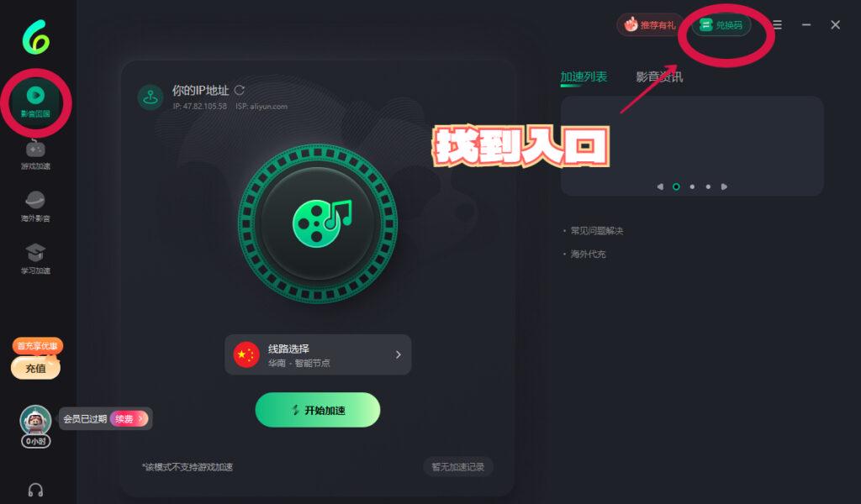Screen dimensions: 861x504
Task: Go to previous carousel slide arrow
Action: (660, 186)
